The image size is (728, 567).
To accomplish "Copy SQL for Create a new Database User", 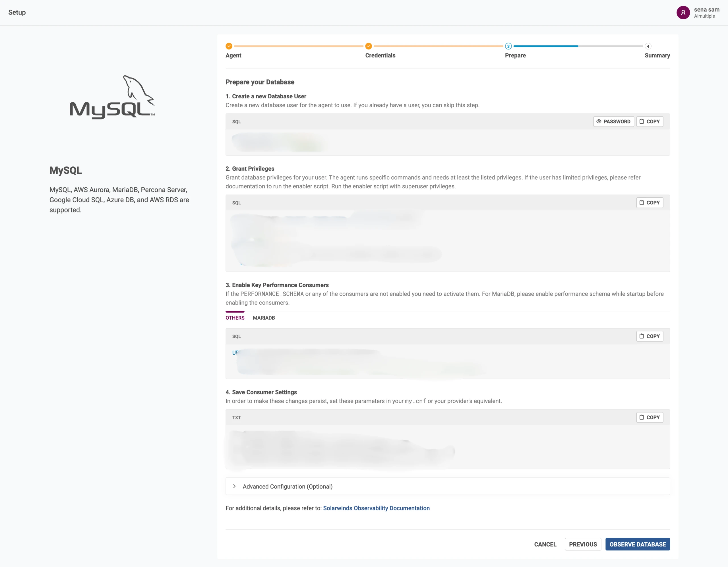I will coord(650,122).
